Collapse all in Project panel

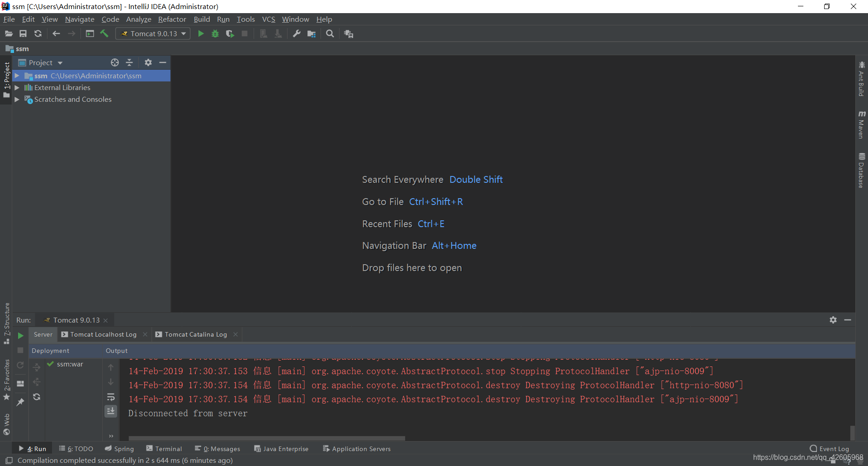129,62
